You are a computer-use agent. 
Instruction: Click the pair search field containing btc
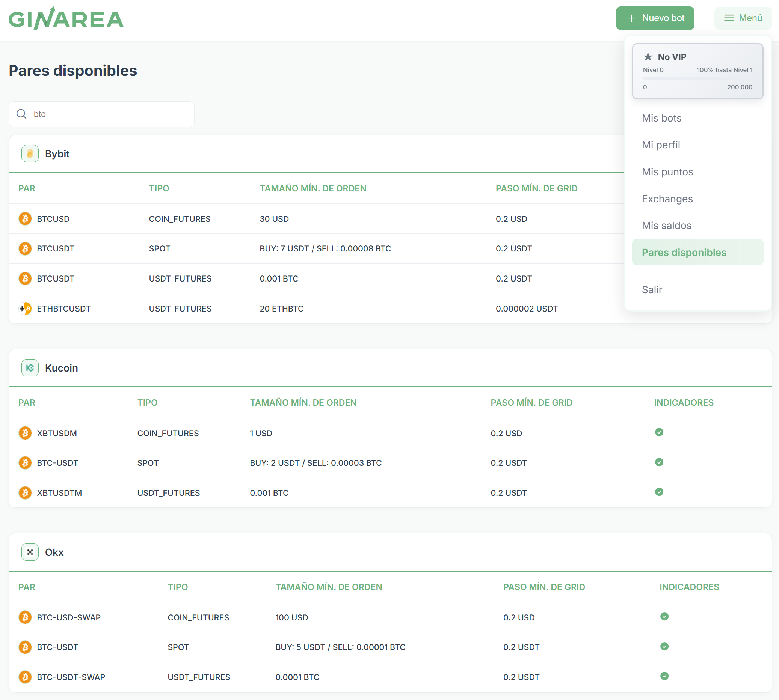tap(102, 114)
